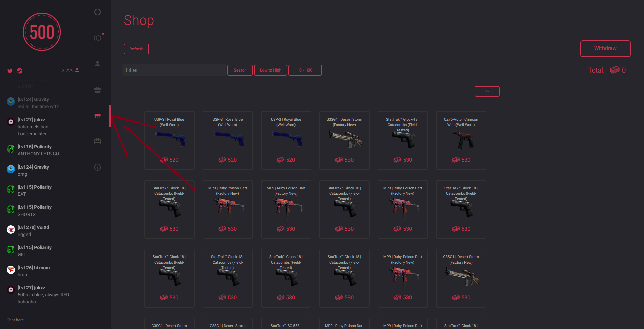Click the 530 price on CZ75-Auto card
The height and width of the screenshot is (329, 644).
coord(466,160)
